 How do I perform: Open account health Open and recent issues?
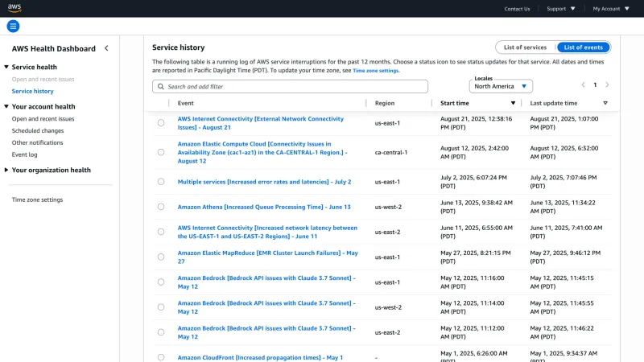point(43,118)
